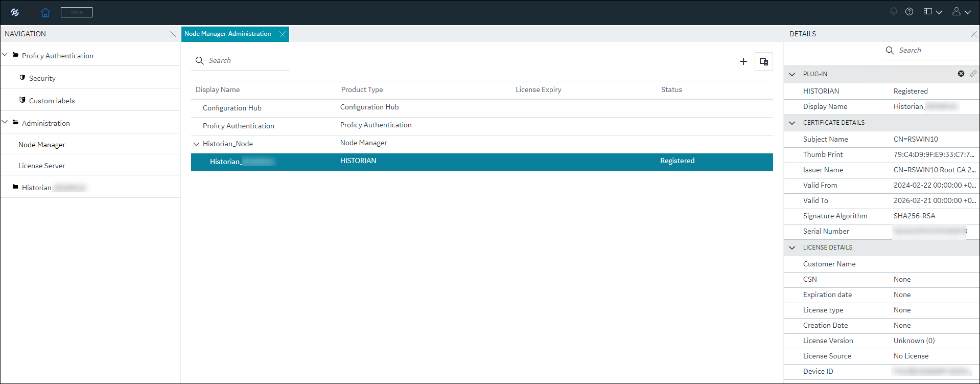Click the Custom labels mask icon

coord(22,100)
